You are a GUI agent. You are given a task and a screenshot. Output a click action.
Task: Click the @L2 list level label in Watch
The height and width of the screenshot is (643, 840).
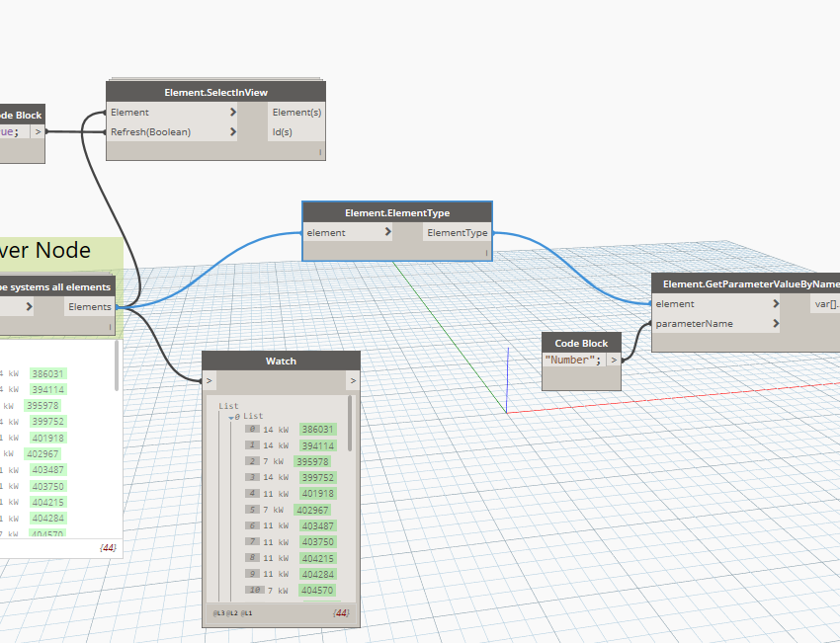click(x=233, y=613)
